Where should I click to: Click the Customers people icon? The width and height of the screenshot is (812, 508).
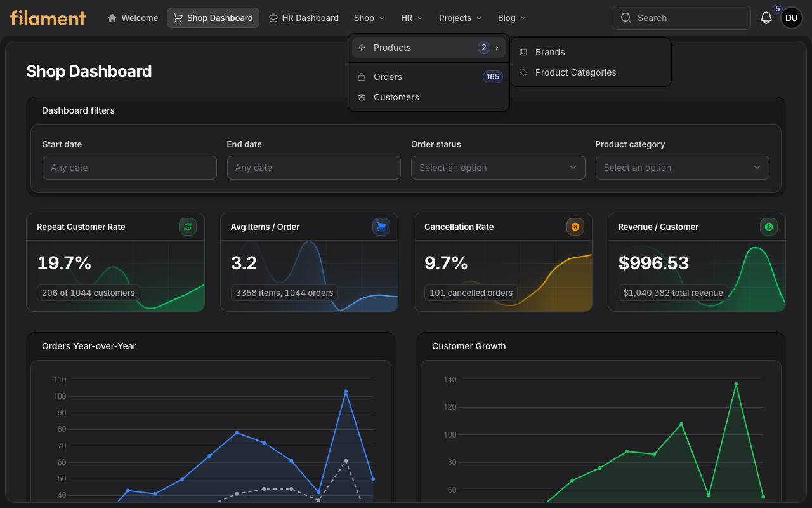362,97
